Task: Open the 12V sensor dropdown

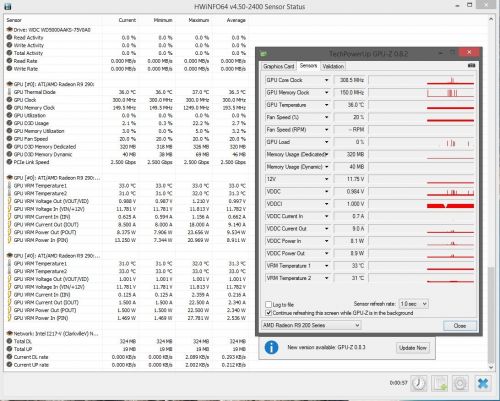Action: 326,179
